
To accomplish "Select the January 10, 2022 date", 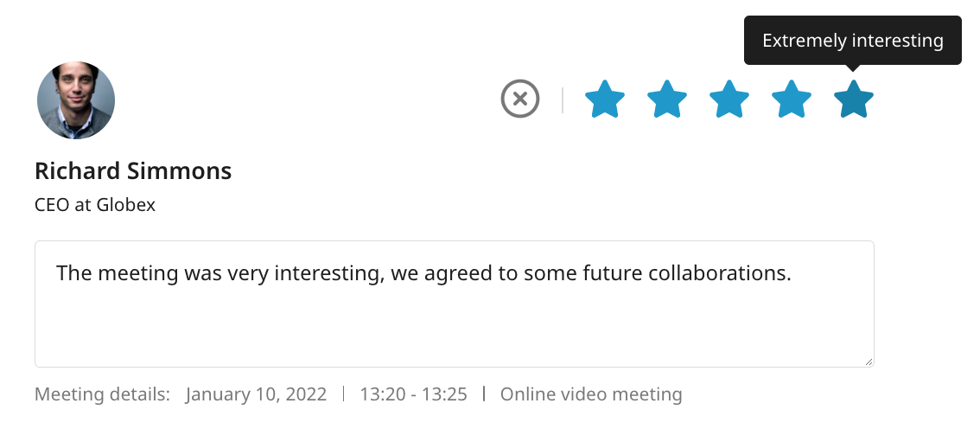I will (x=257, y=394).
